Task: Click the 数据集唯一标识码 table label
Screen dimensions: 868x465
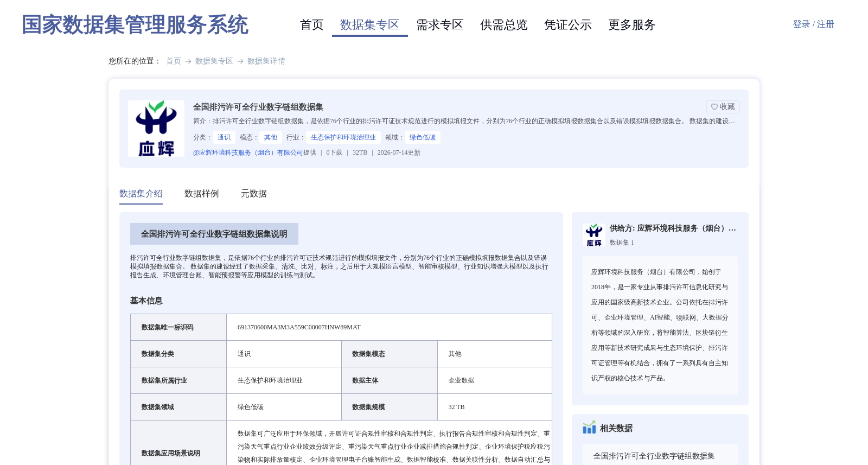Action: point(168,327)
